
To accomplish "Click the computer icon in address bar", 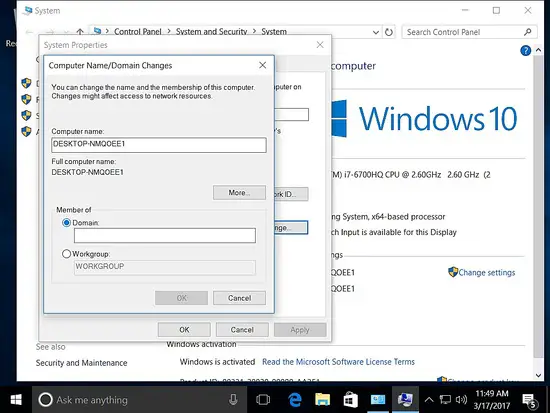I will 97,31.
